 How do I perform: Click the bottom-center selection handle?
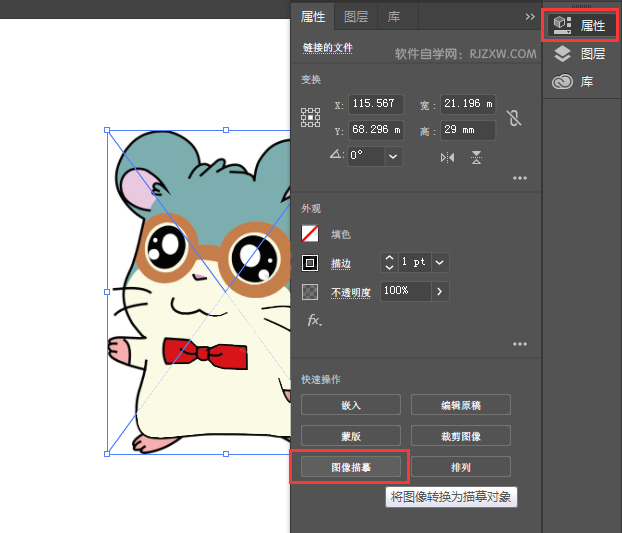click(226, 454)
